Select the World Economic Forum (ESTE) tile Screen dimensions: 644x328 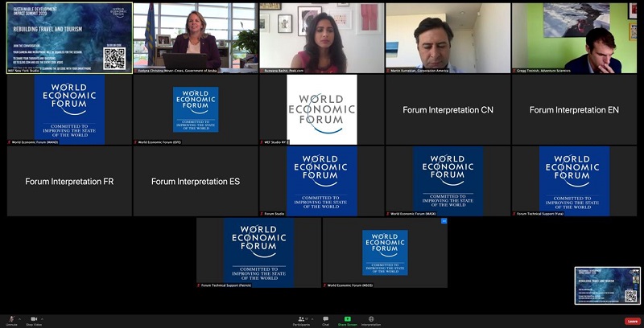(x=196, y=109)
